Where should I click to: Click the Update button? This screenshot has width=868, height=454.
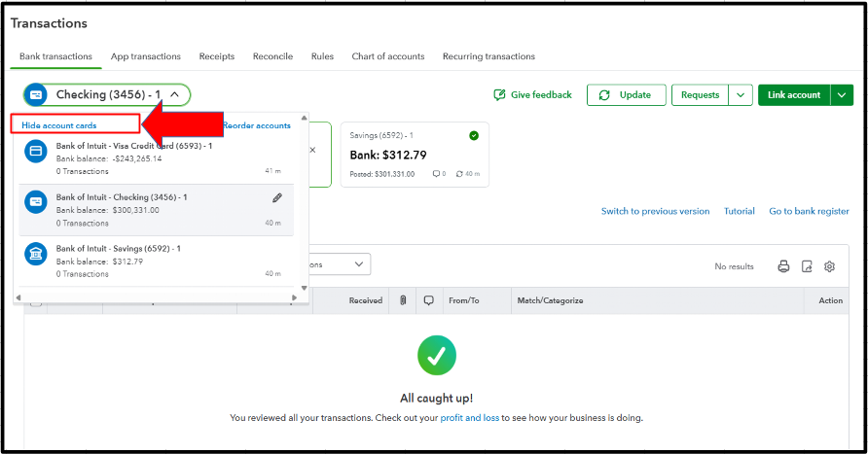[627, 95]
